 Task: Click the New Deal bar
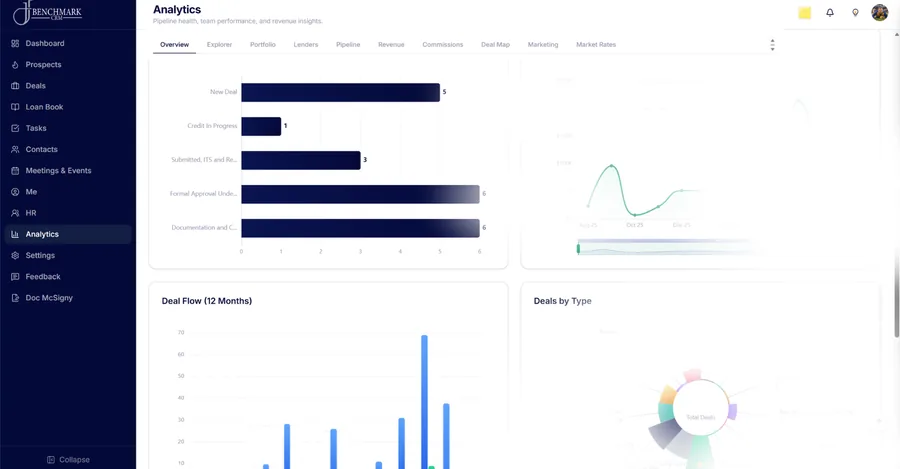pyautogui.click(x=340, y=92)
